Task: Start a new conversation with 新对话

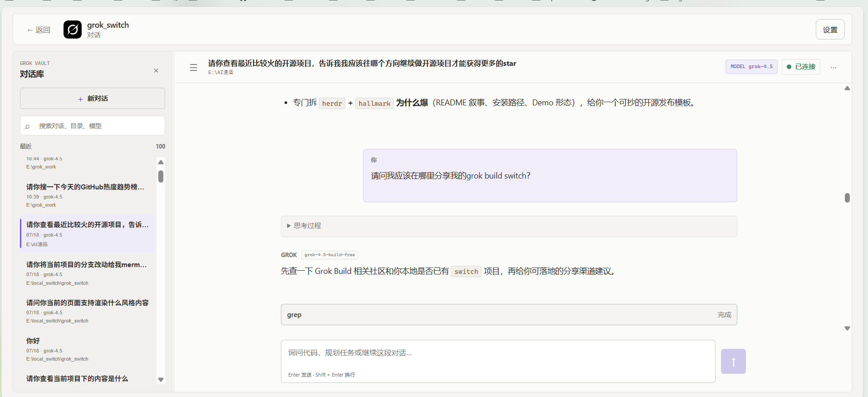Action: 93,99
